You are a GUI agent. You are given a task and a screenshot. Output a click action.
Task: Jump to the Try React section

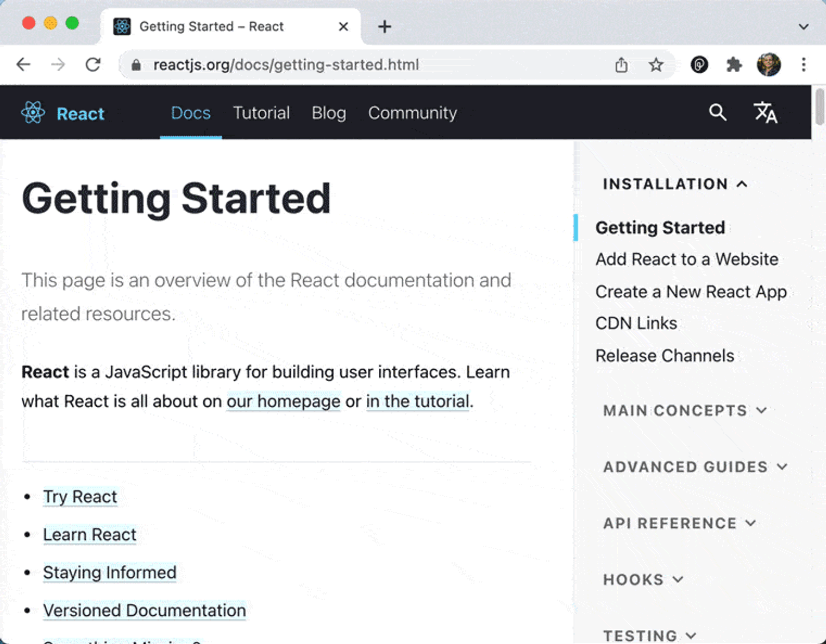click(80, 497)
